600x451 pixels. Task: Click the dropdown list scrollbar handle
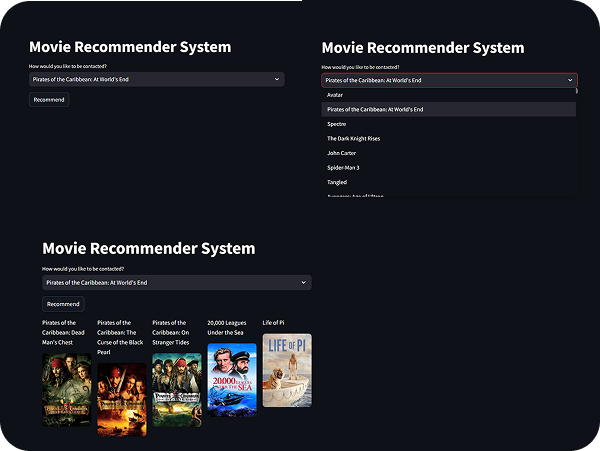tap(577, 91)
